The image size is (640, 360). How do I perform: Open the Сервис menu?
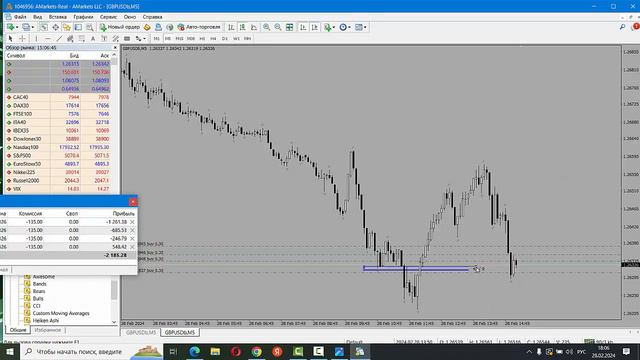click(x=108, y=17)
